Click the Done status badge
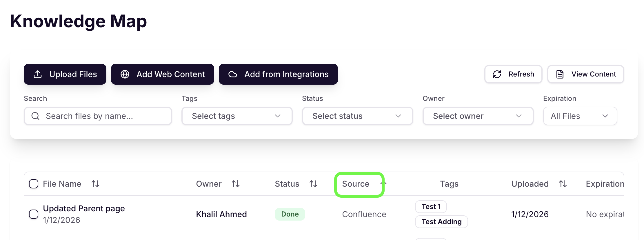 pyautogui.click(x=290, y=214)
